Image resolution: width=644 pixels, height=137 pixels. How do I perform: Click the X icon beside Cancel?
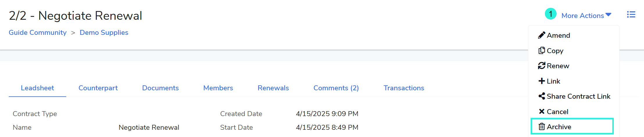click(x=541, y=111)
